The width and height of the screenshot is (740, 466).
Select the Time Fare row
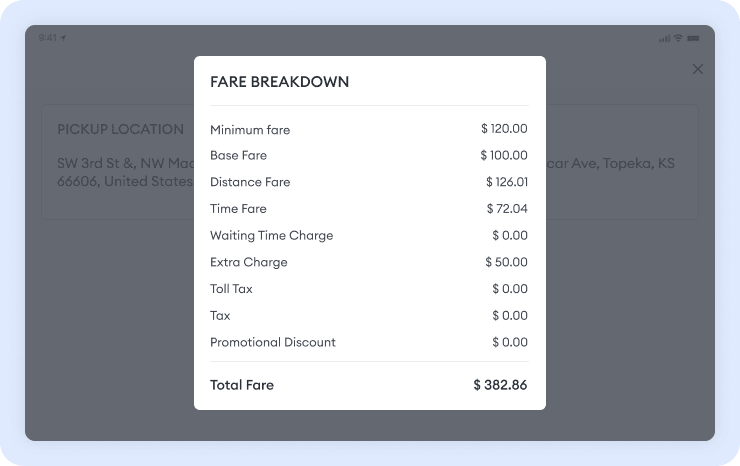[x=369, y=209]
